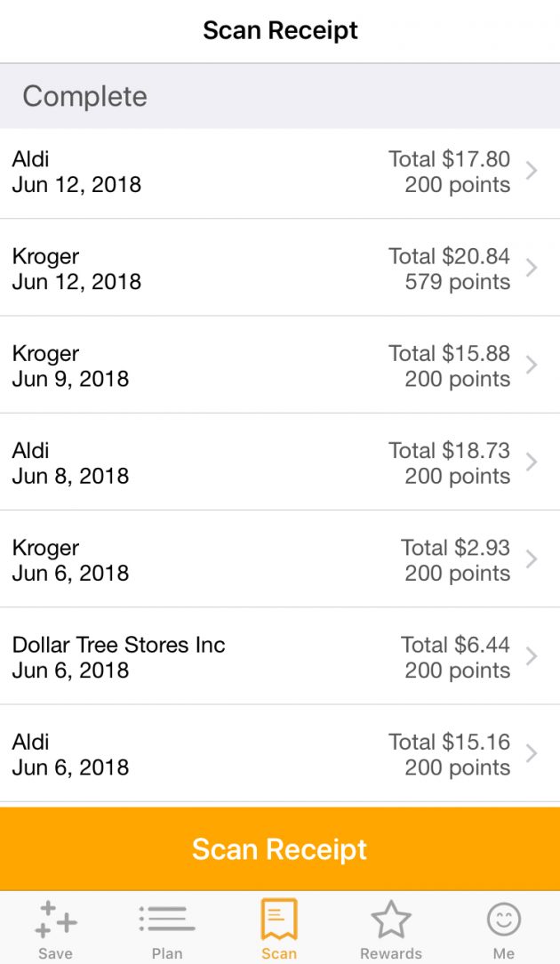Expand the Kroger Jun 9 receipt chevron
The image size is (560, 964).
coord(534,365)
